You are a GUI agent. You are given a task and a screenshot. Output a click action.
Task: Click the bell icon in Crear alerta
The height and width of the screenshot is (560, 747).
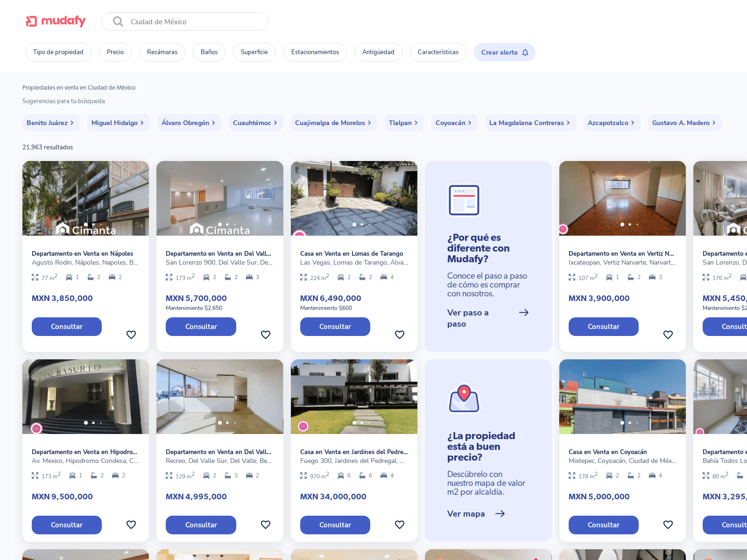point(525,52)
